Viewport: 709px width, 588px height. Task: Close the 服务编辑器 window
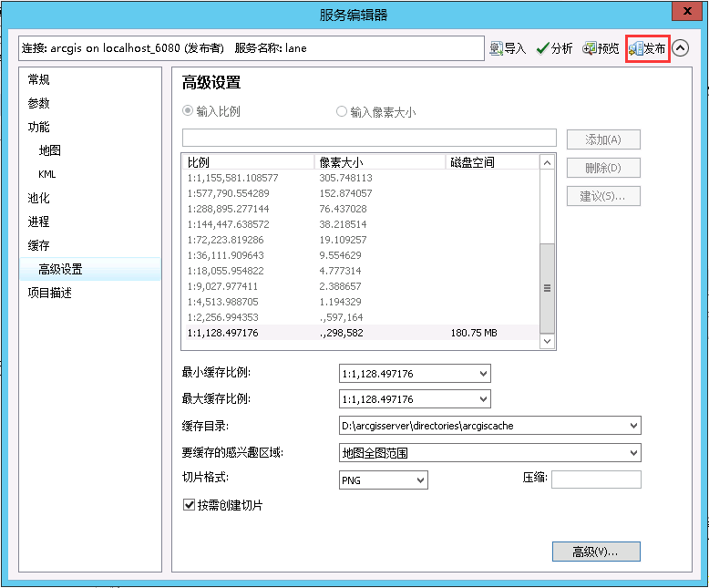(x=687, y=11)
